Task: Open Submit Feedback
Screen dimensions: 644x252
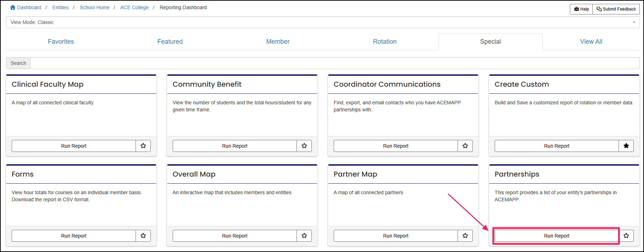Action: 616,9
